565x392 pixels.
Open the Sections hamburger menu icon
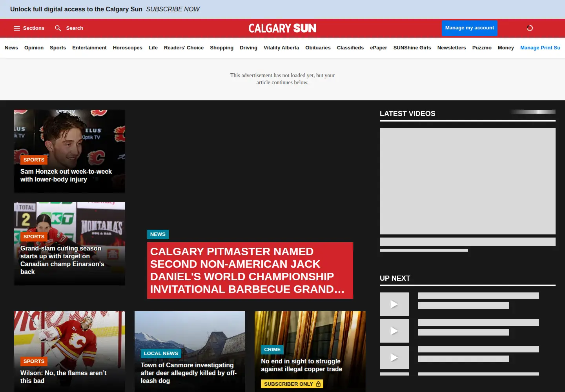pos(17,28)
